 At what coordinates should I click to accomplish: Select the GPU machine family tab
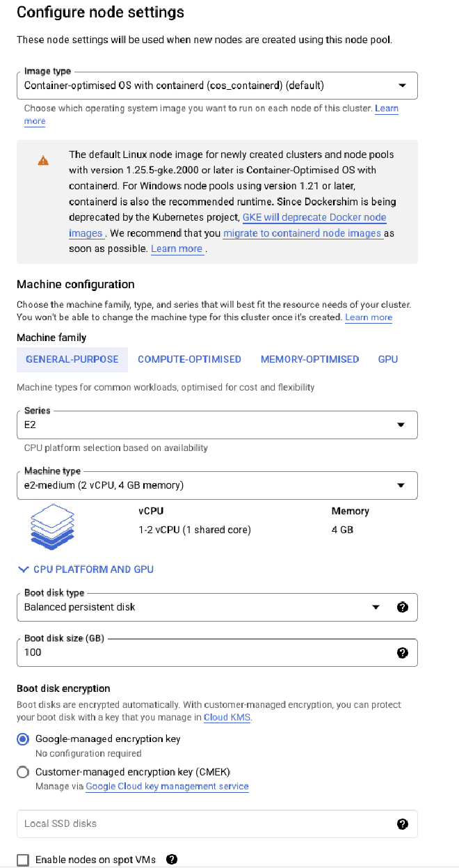388,359
